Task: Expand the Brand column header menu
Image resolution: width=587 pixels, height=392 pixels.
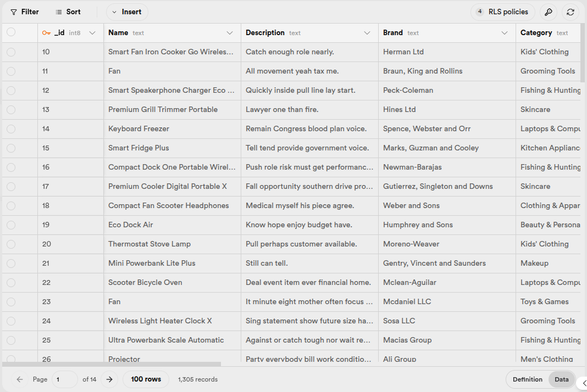Action: coord(505,33)
